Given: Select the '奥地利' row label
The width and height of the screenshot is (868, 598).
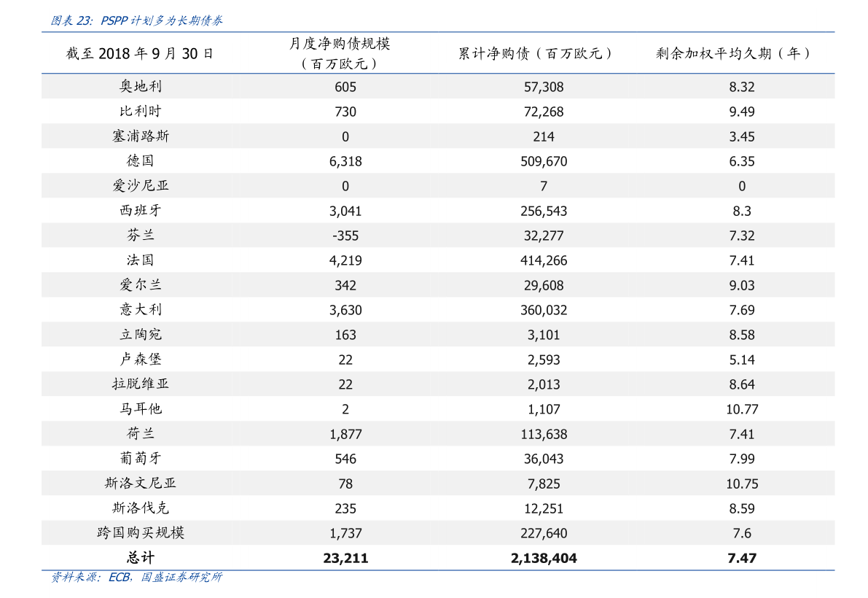Looking at the screenshot, I should 140,87.
